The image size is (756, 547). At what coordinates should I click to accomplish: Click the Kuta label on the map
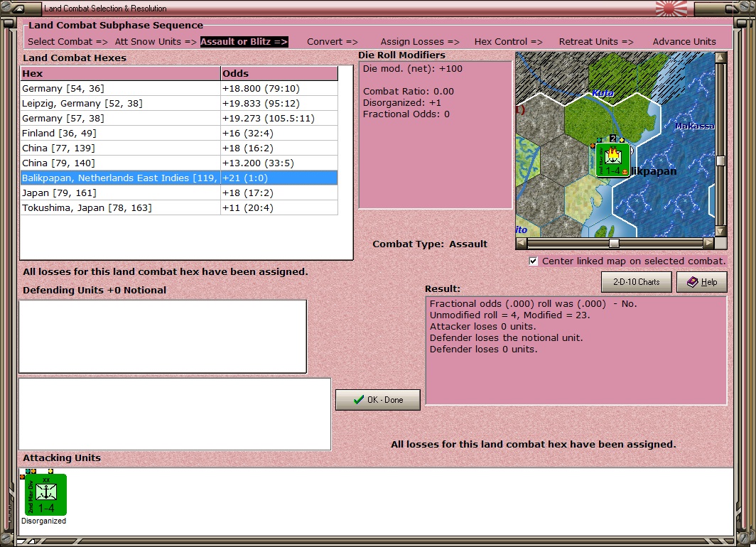[x=603, y=93]
